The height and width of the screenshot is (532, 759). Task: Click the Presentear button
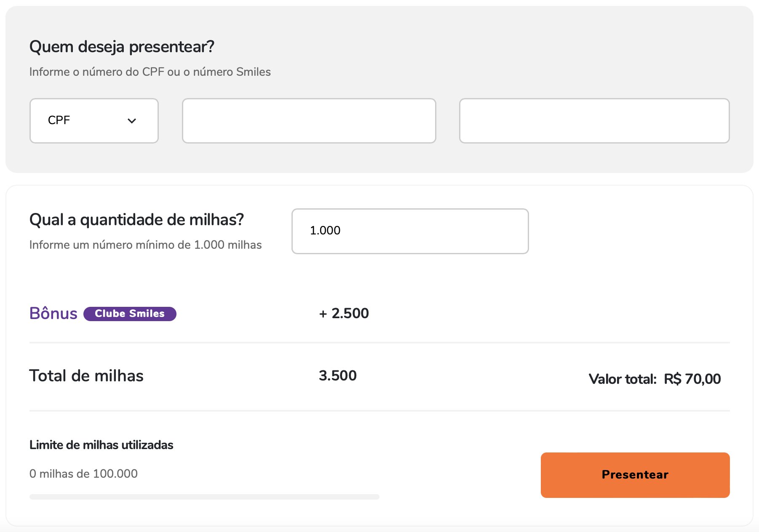click(x=635, y=475)
